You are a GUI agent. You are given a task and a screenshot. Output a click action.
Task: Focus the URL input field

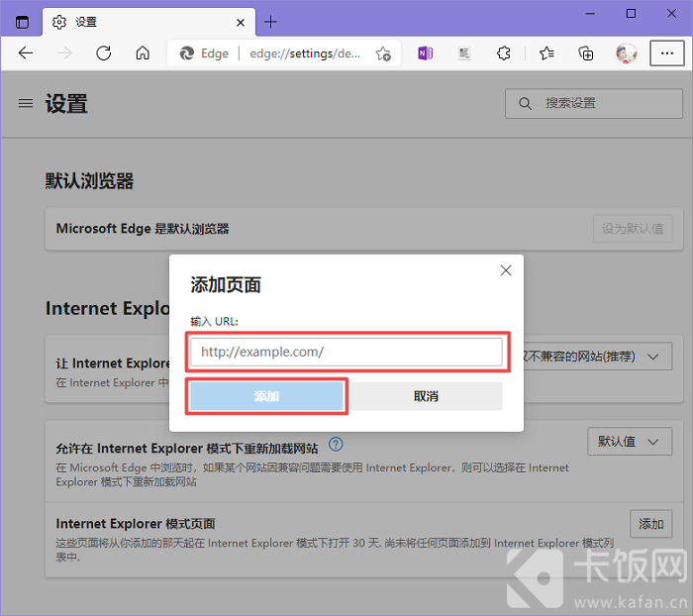tap(346, 352)
